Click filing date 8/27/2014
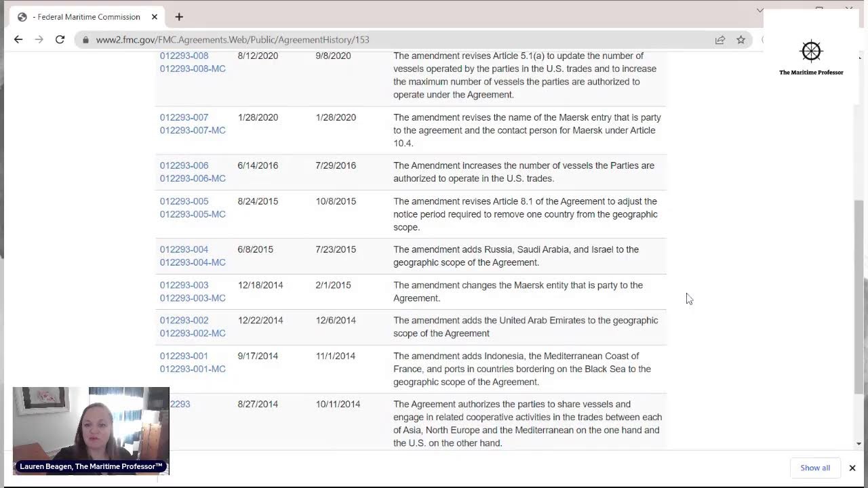 pos(258,404)
